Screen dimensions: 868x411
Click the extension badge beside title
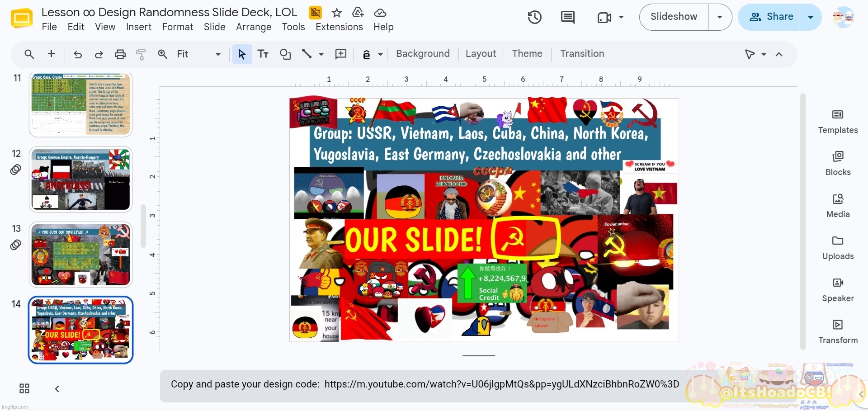pos(315,13)
